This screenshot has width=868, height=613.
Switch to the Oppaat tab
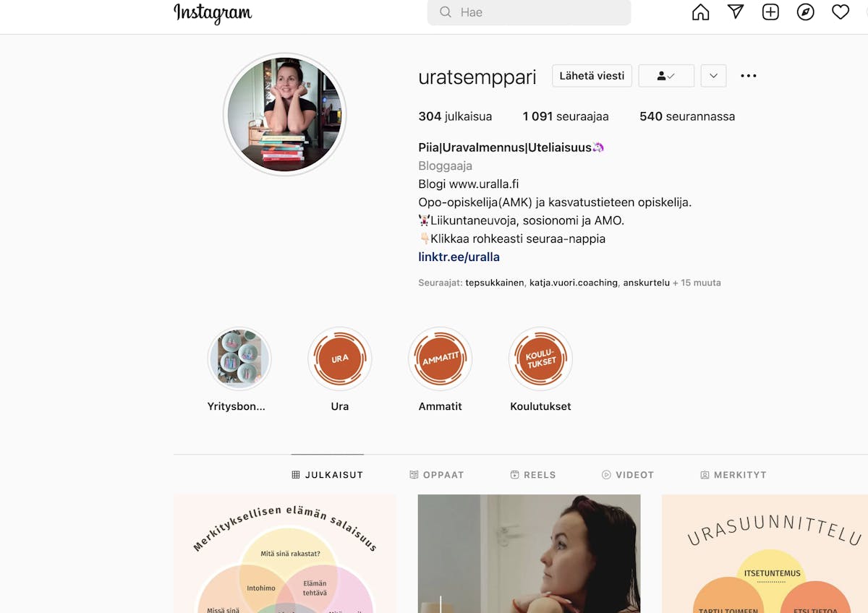[x=436, y=475]
